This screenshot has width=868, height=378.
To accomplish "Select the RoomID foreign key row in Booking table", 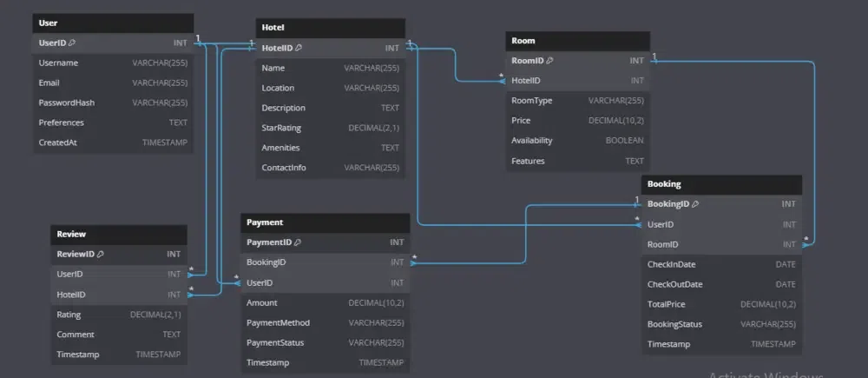I will pos(721,245).
